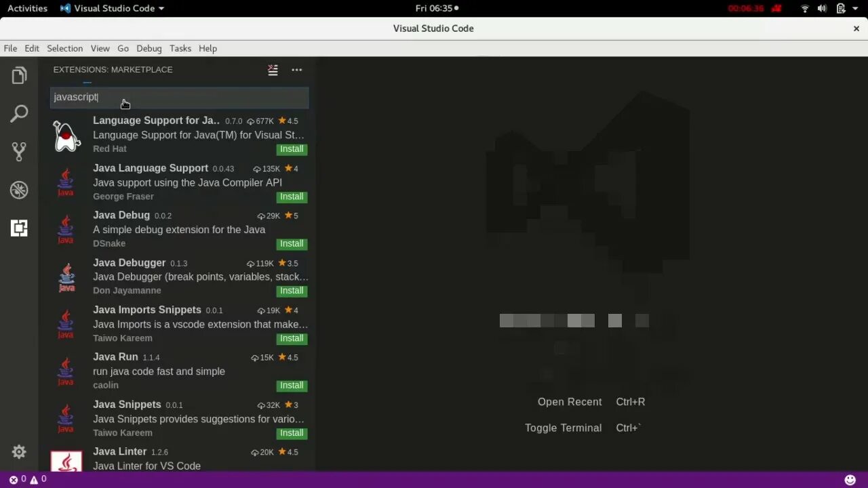This screenshot has width=868, height=488.
Task: Install Java Imports Snippets extension
Action: point(292,338)
